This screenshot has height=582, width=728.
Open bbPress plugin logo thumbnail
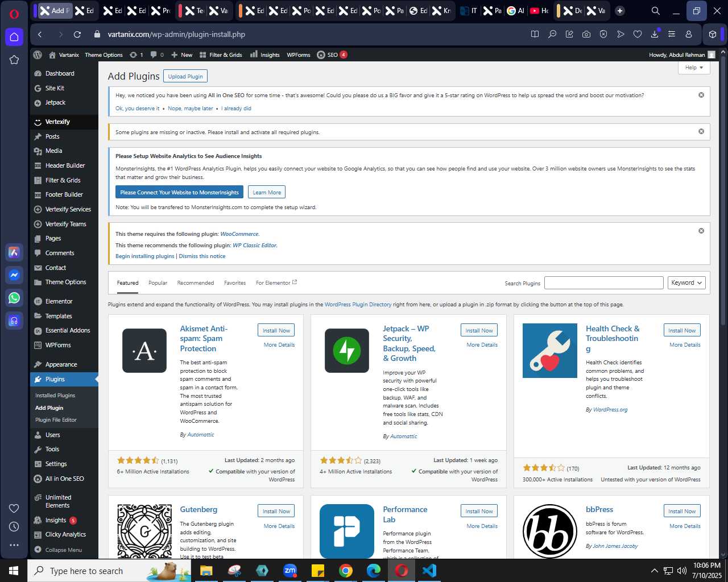coord(550,531)
